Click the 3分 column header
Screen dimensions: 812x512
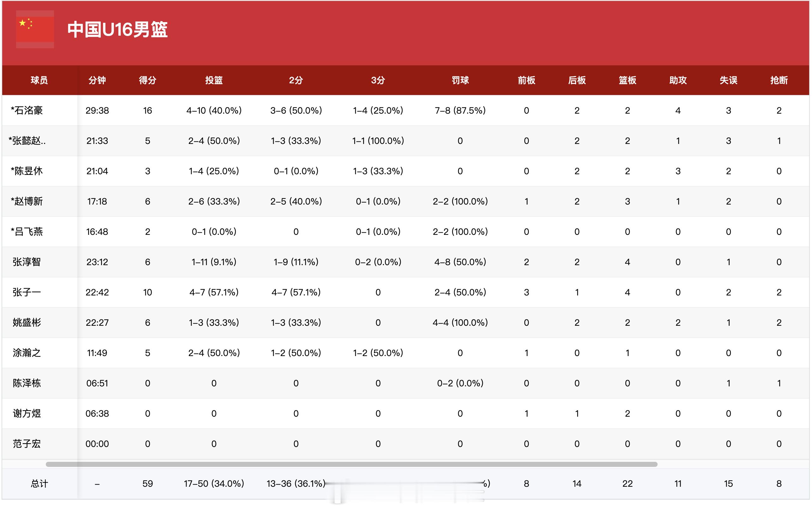pyautogui.click(x=378, y=80)
